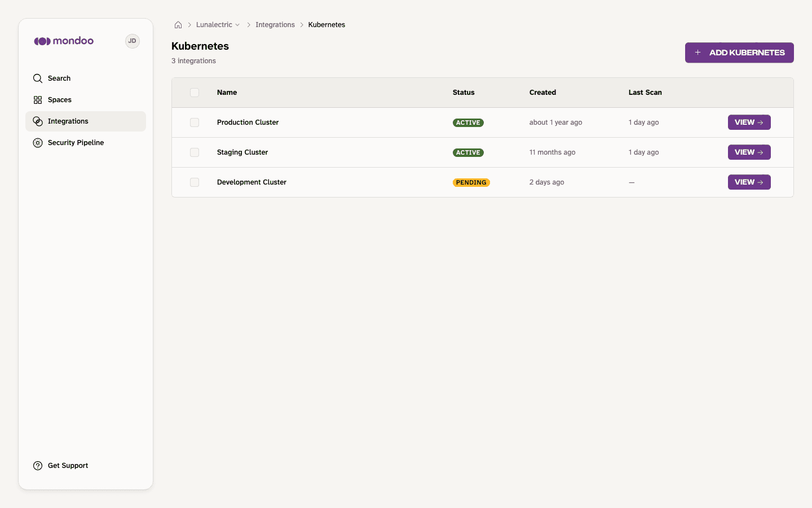The width and height of the screenshot is (812, 508).
Task: Check the Development Cluster row checkbox
Action: tap(195, 182)
